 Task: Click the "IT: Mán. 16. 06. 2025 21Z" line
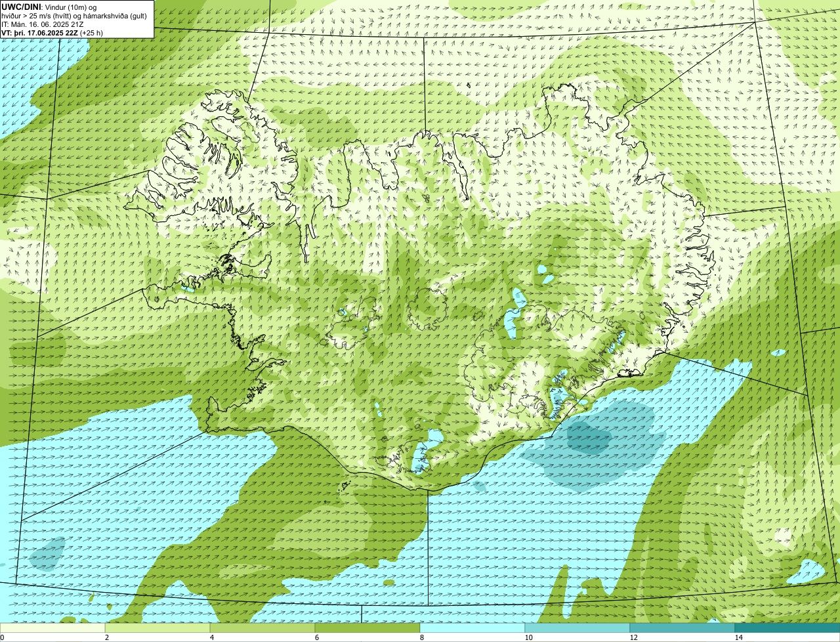pos(42,24)
